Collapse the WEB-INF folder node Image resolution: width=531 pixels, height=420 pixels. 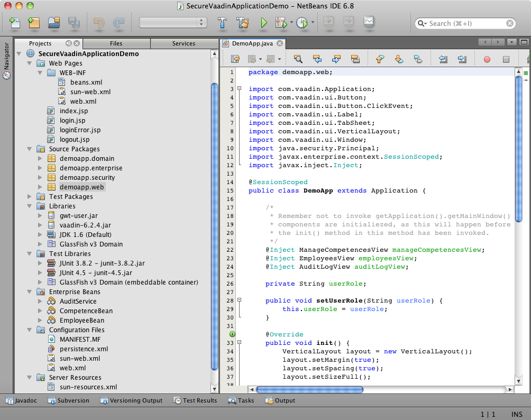click(x=40, y=72)
